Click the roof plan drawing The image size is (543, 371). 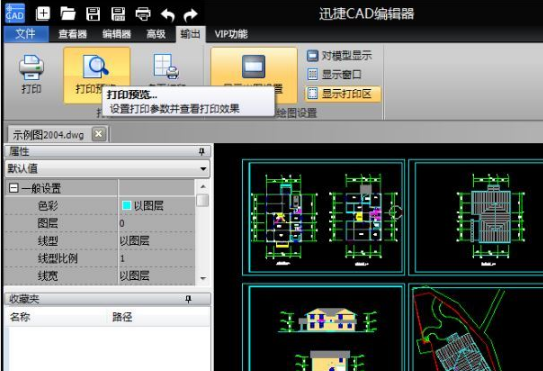pos(490,220)
